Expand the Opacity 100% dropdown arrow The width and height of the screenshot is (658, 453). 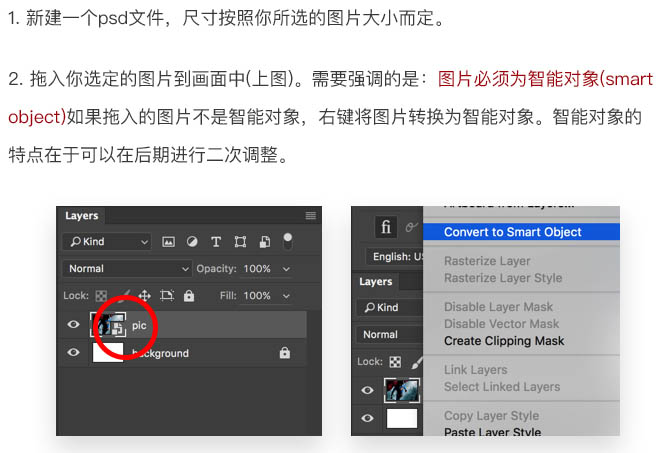click(286, 269)
